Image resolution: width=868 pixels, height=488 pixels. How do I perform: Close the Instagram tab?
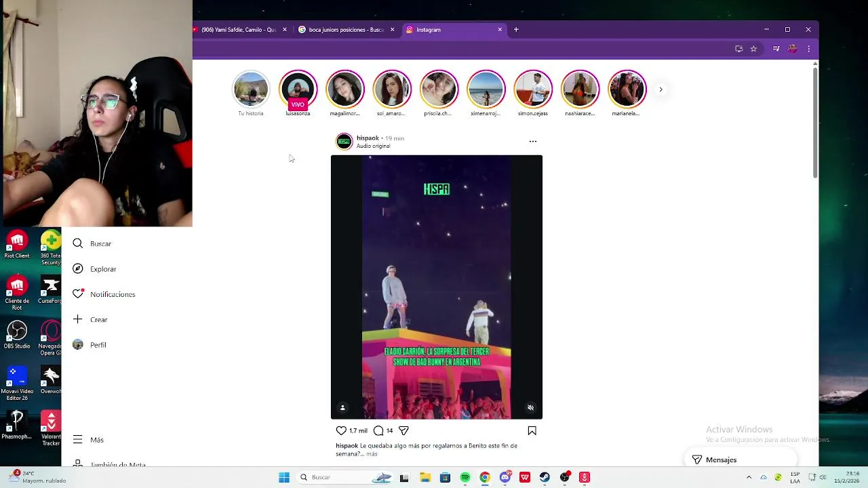point(500,30)
